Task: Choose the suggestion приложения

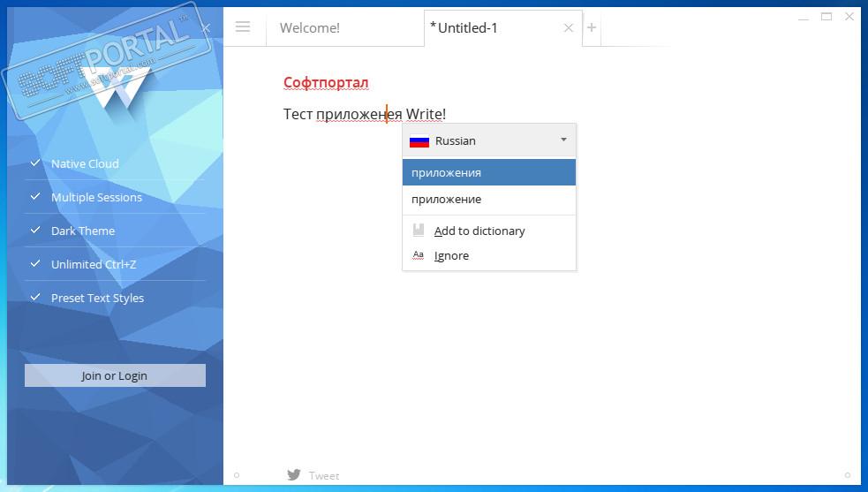Action: [489, 172]
